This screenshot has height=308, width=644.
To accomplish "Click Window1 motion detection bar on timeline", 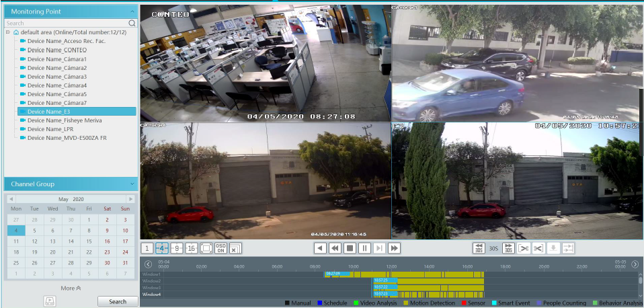I will click(417, 274).
